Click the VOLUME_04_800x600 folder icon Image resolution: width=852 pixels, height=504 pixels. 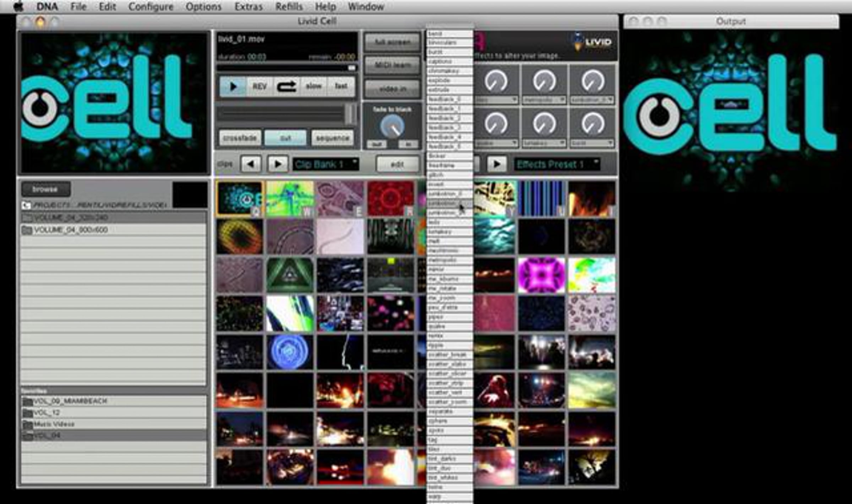pyautogui.click(x=27, y=230)
